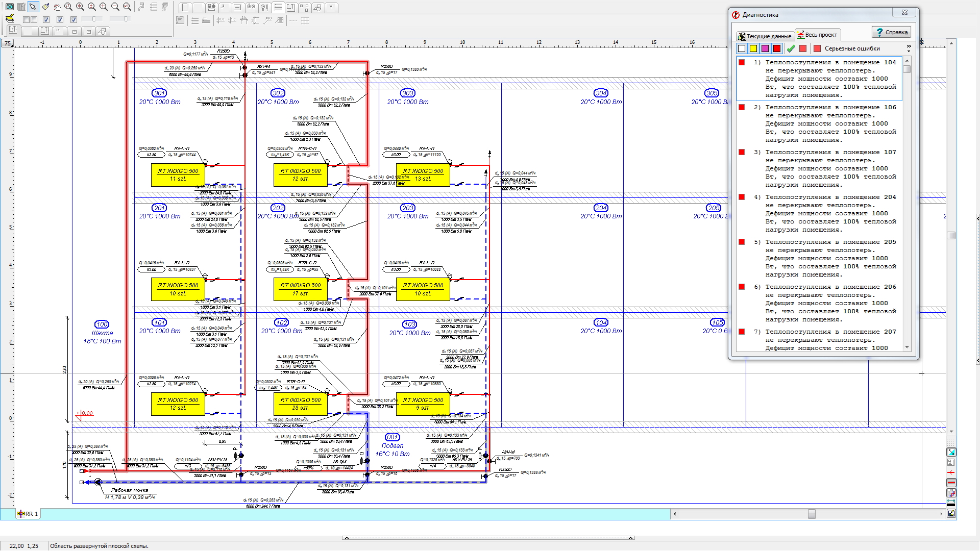Click the Справка help button
This screenshot has width=980, height=551.
pyautogui.click(x=891, y=32)
